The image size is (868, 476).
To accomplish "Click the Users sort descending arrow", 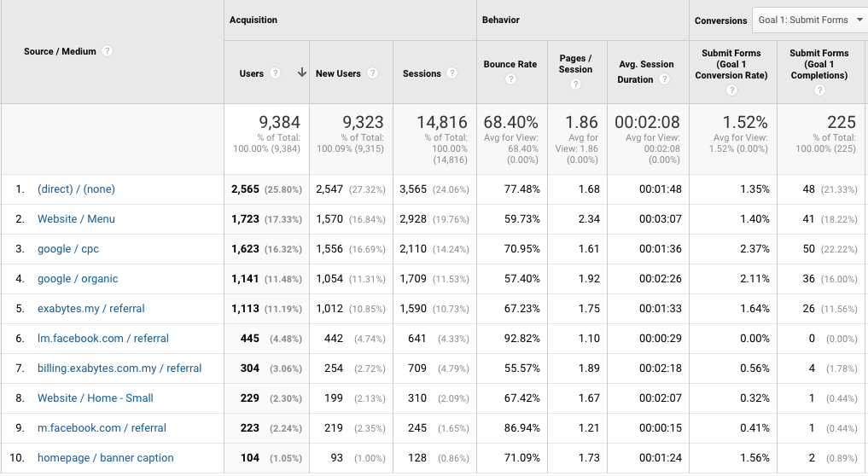I will (x=301, y=73).
